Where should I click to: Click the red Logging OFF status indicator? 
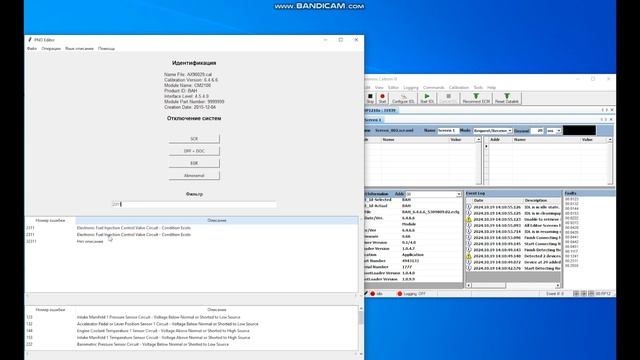pyautogui.click(x=400, y=293)
